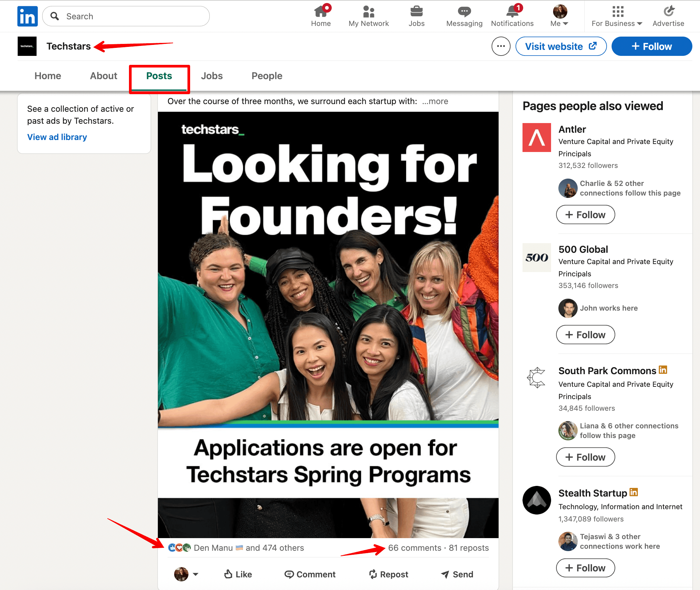Screen dimensions: 700x590
Task: Switch to the People tab
Action: (267, 75)
